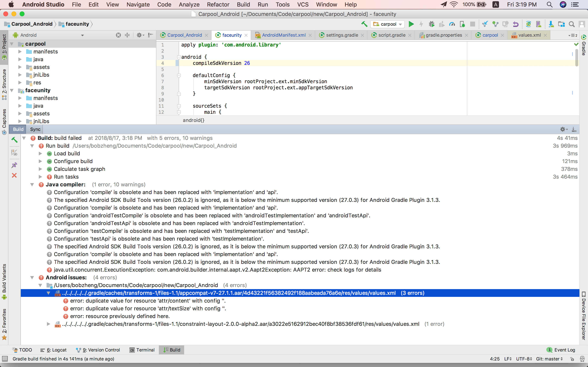Image resolution: width=588 pixels, height=367 pixels.
Task: Run the carpool configuration
Action: (411, 24)
